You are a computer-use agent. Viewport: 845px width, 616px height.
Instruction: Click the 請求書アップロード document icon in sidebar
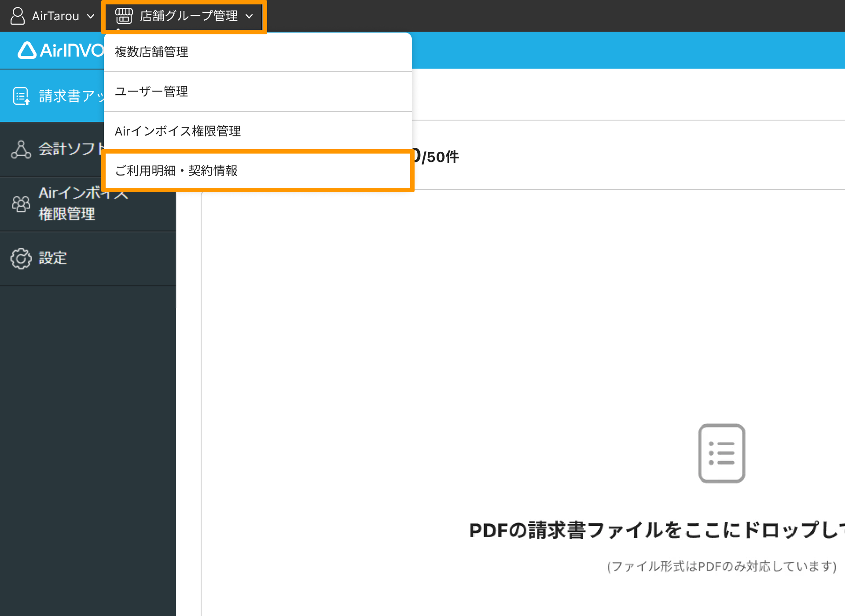tap(21, 96)
